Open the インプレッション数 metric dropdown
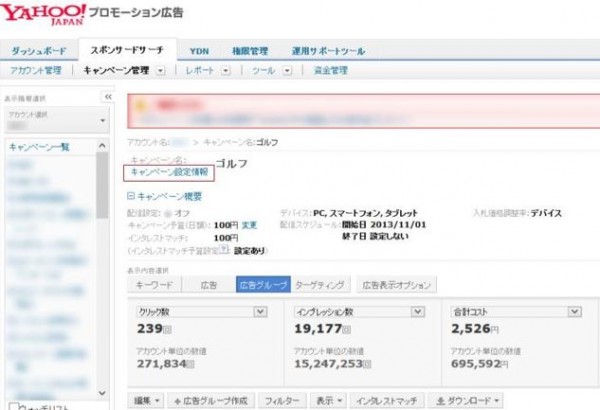This screenshot has width=600, height=410. (418, 312)
